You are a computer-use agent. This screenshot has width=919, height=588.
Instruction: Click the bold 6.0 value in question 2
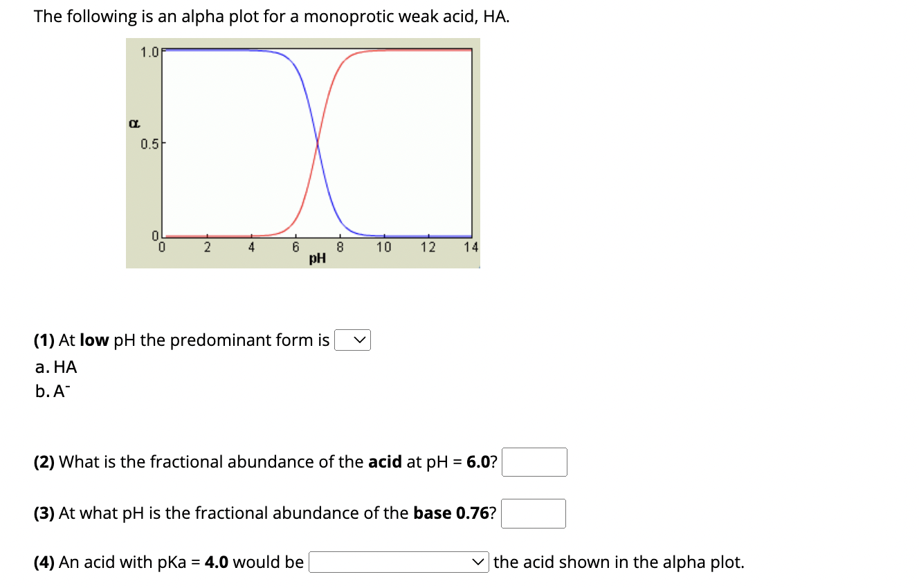[480, 461]
